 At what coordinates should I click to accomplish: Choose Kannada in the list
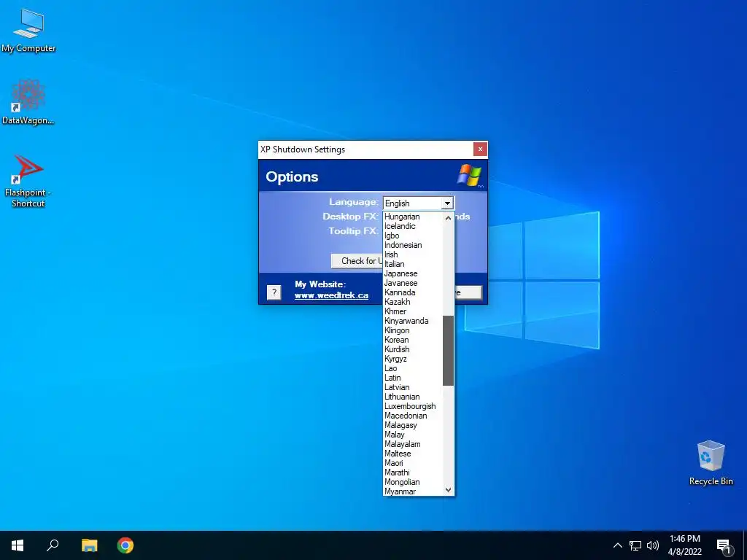(x=414, y=292)
